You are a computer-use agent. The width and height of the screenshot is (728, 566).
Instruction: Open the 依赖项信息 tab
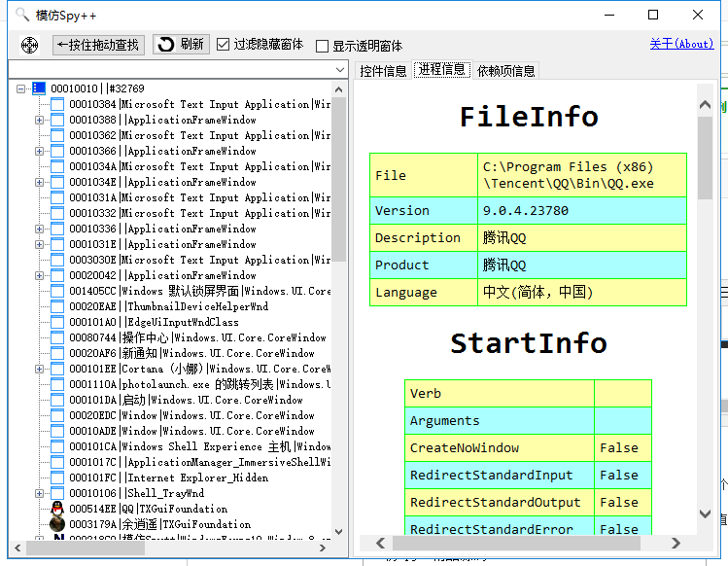coord(506,71)
